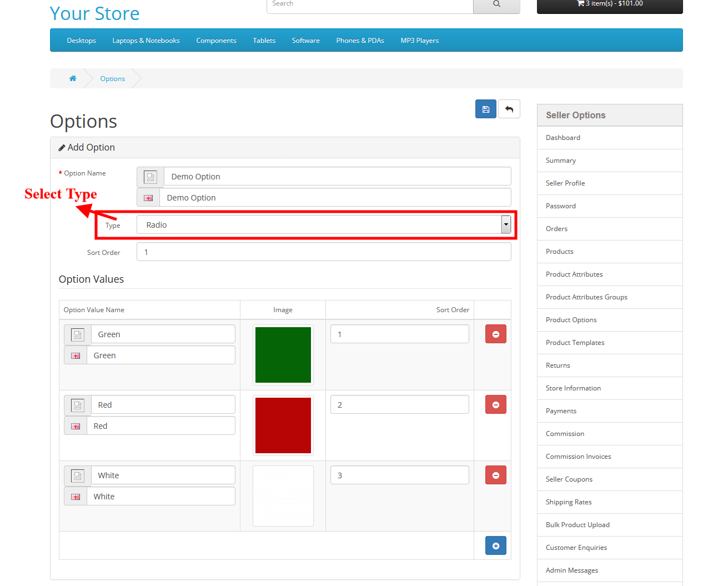Screen dimensions: 728x586
Task: Click flag icon next to second Red field
Action: pyautogui.click(x=76, y=426)
